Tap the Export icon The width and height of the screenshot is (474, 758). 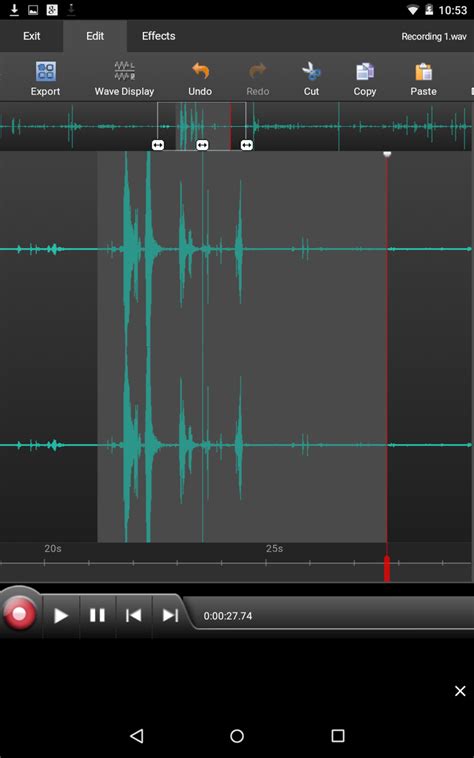pos(45,72)
